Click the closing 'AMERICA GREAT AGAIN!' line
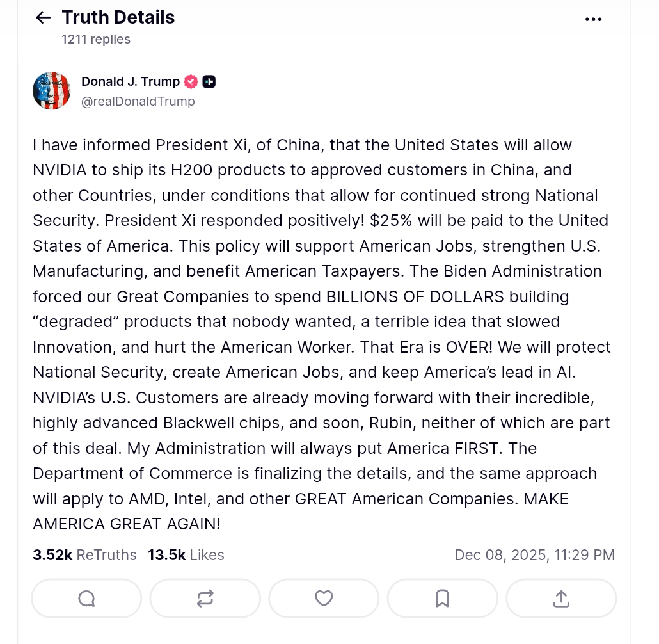Screen dimensions: 659x644 (x=126, y=524)
